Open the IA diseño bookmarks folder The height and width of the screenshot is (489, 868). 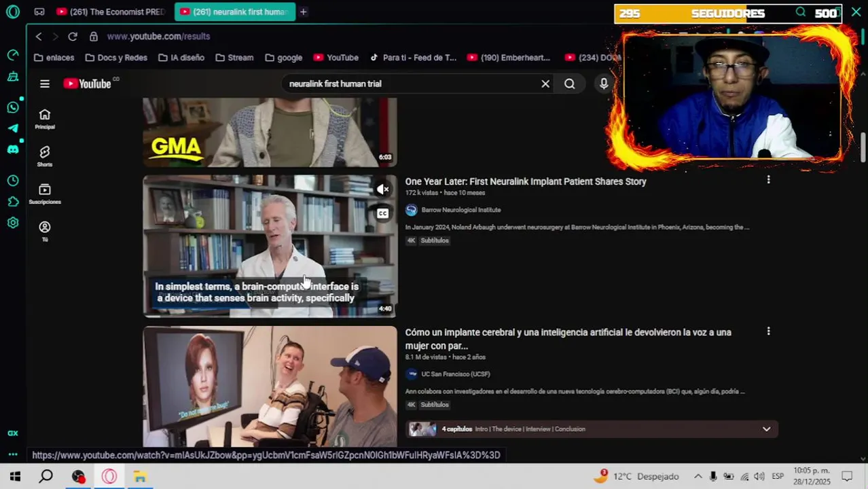[x=181, y=58]
